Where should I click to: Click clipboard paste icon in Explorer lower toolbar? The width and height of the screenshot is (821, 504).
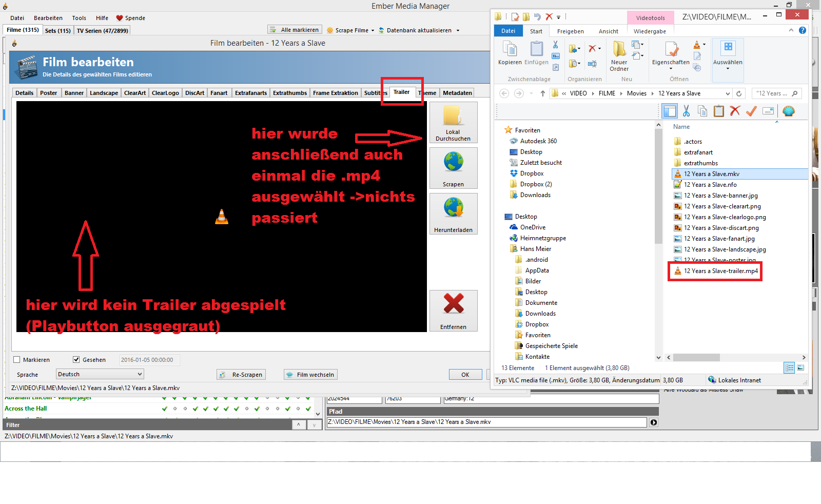click(719, 111)
